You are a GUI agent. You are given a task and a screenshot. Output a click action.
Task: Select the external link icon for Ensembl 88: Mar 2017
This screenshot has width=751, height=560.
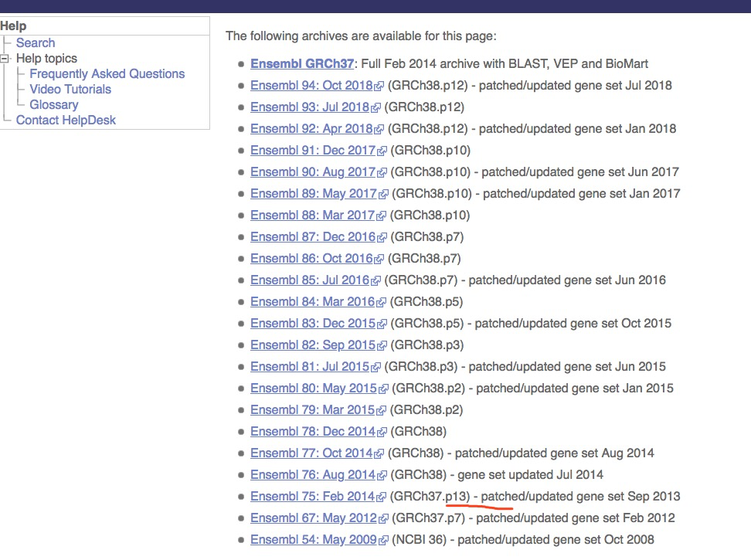[x=382, y=215]
